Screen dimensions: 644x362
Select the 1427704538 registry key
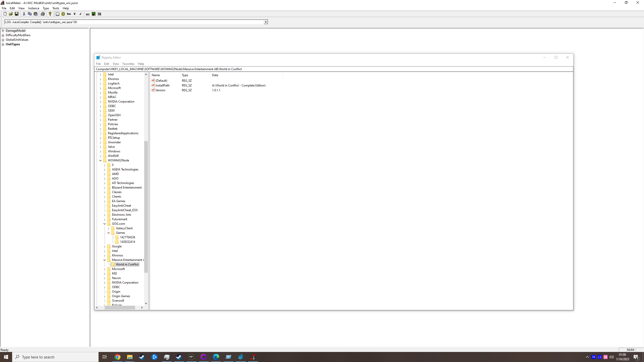pyautogui.click(x=127, y=237)
